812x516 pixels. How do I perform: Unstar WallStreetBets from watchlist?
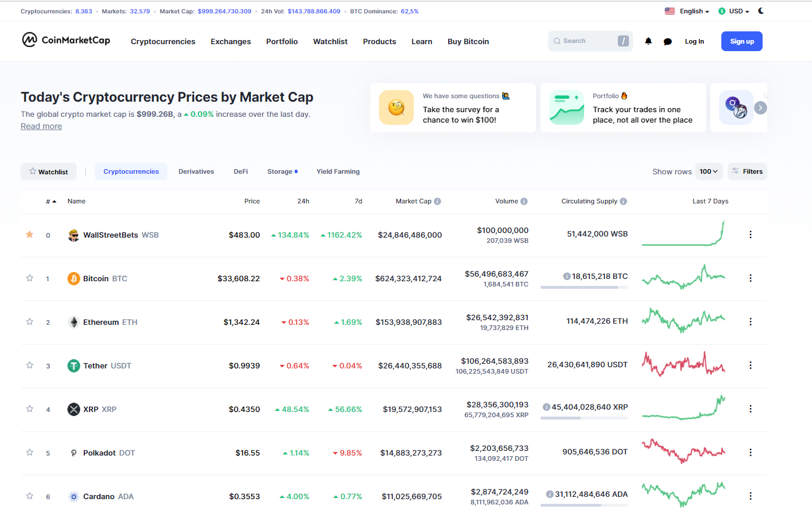click(x=30, y=235)
